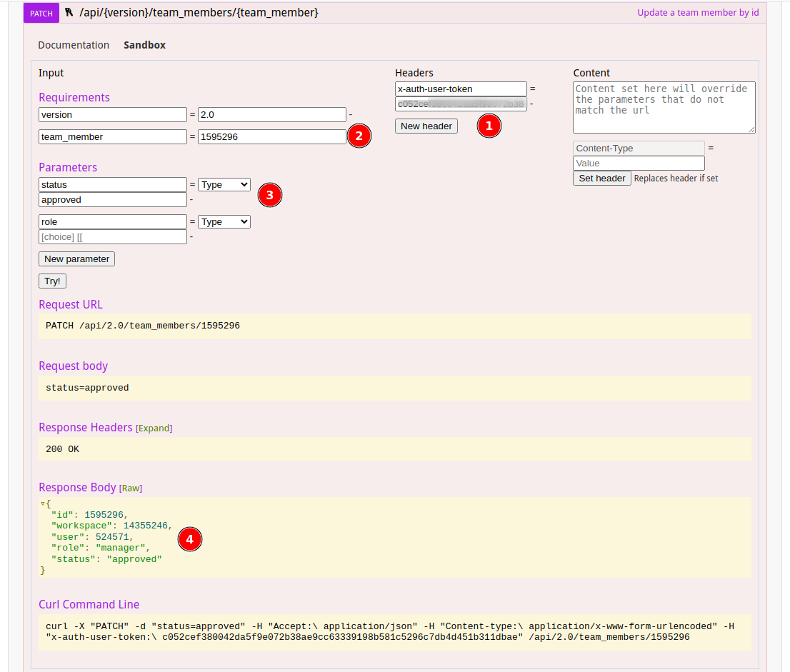Click the curl command line text

[x=390, y=632]
